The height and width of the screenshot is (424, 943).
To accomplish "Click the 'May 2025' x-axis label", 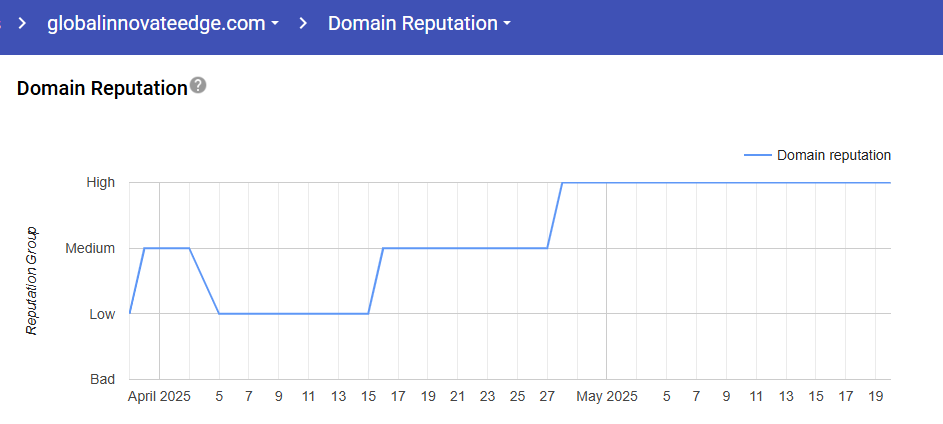I will click(606, 397).
